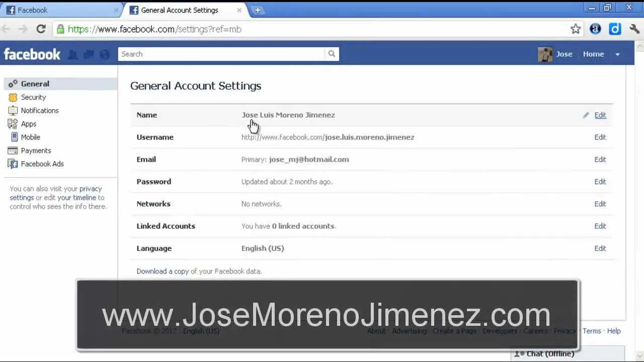
Task: Click the search magnifier button
Action: click(332, 54)
